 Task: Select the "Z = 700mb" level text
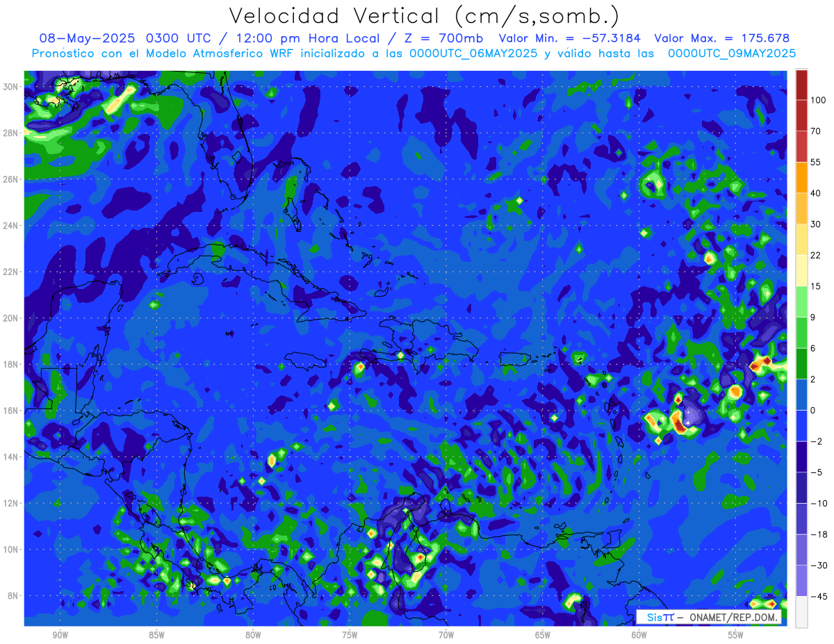pos(444,38)
